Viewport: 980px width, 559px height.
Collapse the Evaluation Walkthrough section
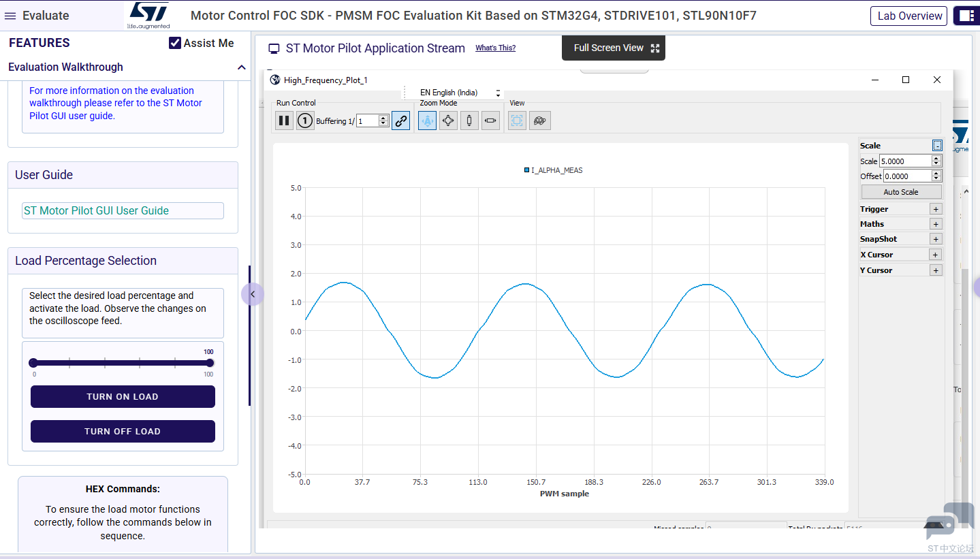tap(241, 67)
